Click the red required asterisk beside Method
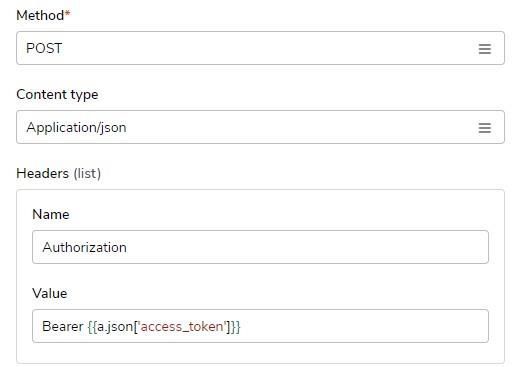513x367 pixels. (x=68, y=13)
